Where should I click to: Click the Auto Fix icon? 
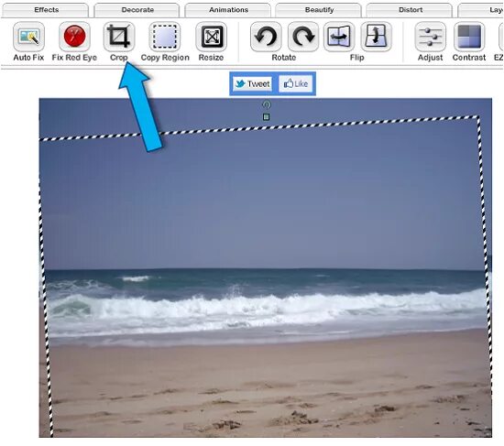tap(29, 37)
